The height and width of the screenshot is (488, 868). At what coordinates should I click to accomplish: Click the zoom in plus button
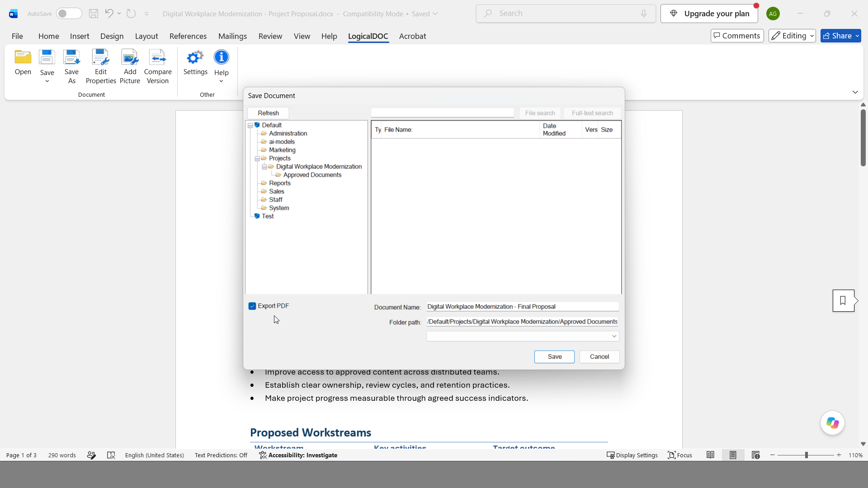coord(839,455)
